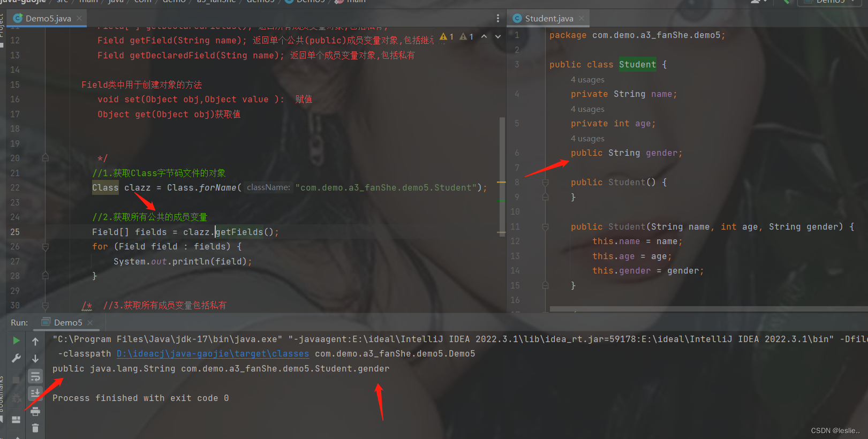Click green stripe mark on scrollbar
Screen dimensions: 868x439
pos(501,201)
